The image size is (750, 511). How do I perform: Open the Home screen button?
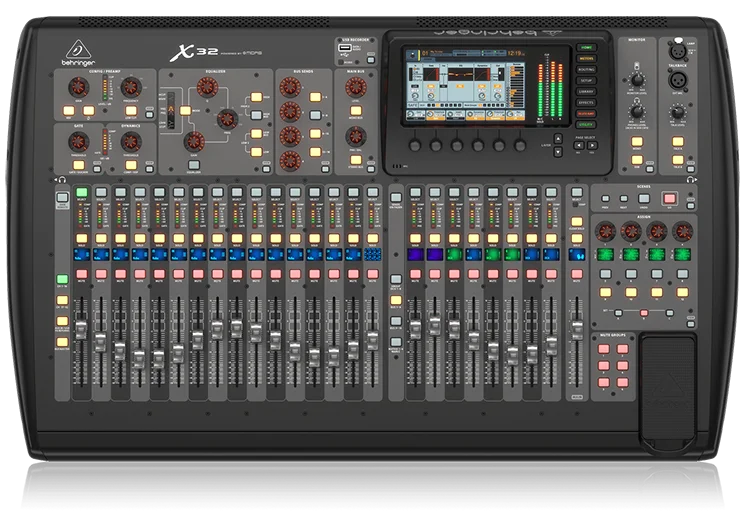[x=586, y=47]
